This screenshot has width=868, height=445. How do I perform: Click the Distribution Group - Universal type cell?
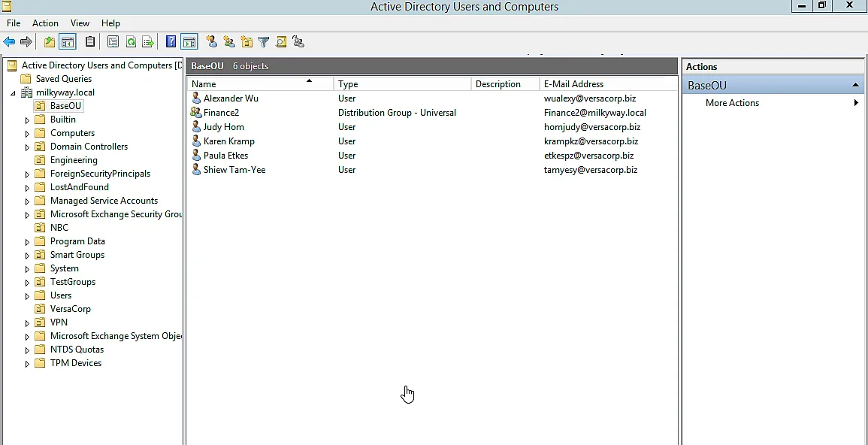(x=397, y=112)
